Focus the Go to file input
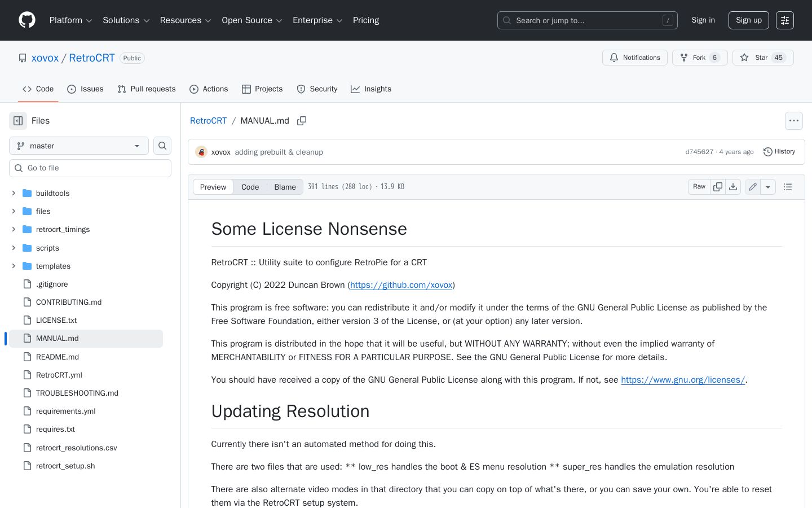The width and height of the screenshot is (812, 508). pos(90,168)
